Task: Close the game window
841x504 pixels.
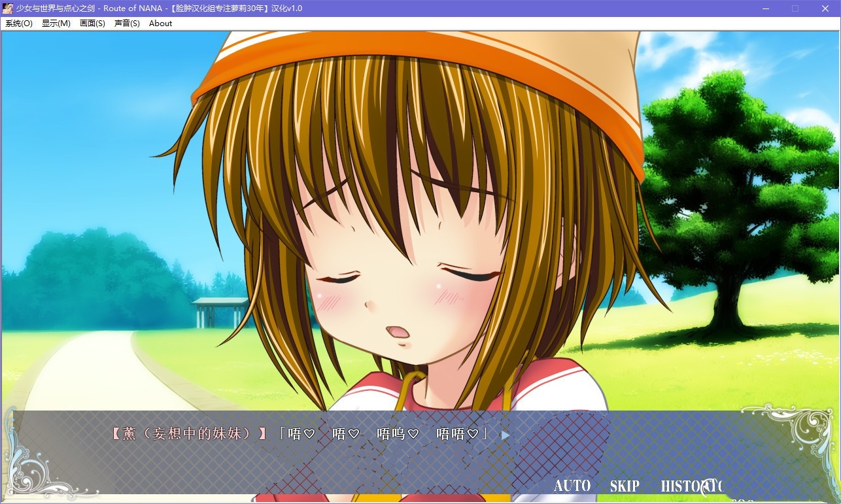Action: pyautogui.click(x=825, y=8)
